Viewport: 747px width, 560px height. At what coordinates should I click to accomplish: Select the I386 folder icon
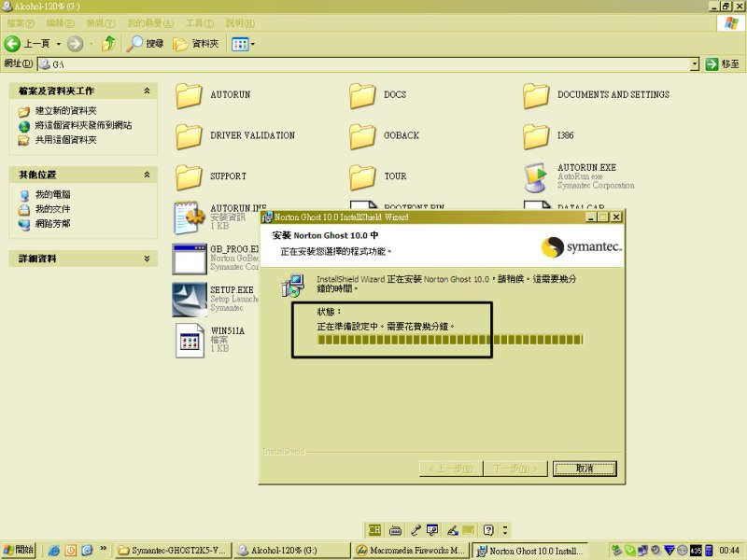tap(536, 135)
